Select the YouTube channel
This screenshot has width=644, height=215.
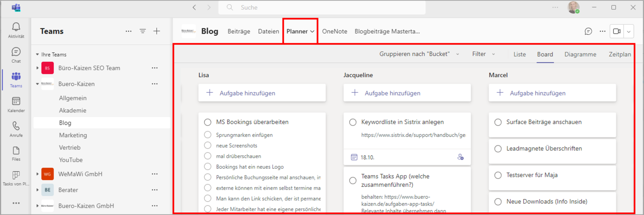click(71, 160)
